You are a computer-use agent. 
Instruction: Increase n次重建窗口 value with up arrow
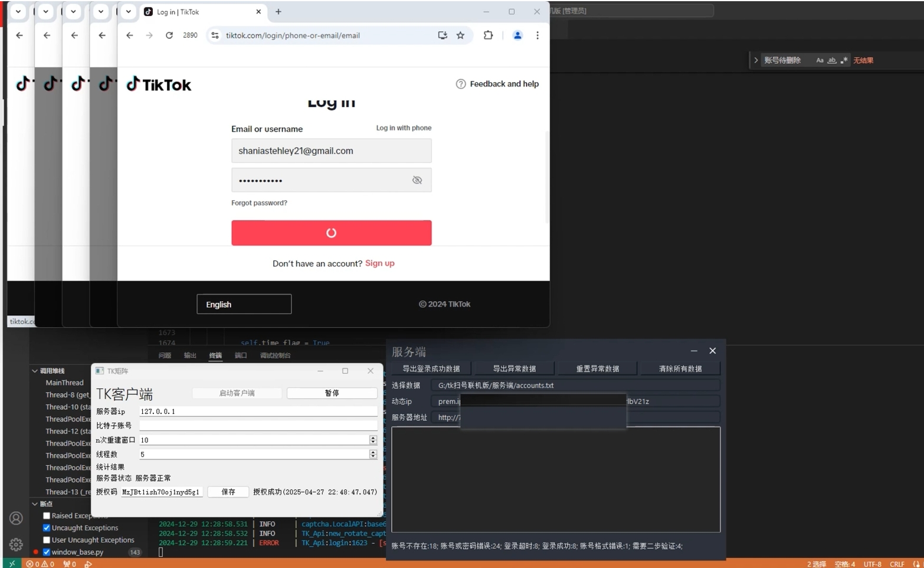coord(373,438)
